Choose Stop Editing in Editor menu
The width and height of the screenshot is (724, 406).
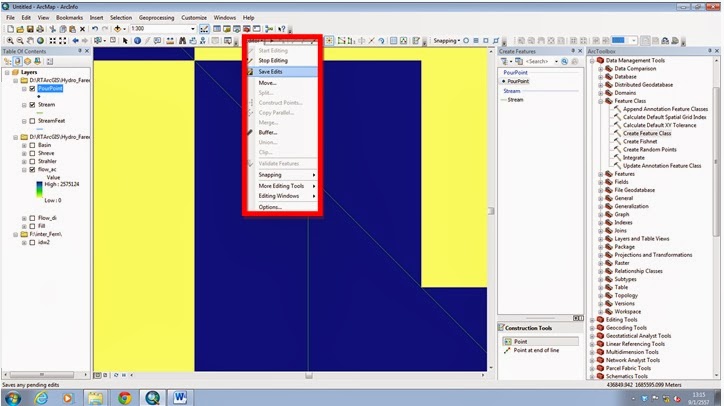coord(283,61)
